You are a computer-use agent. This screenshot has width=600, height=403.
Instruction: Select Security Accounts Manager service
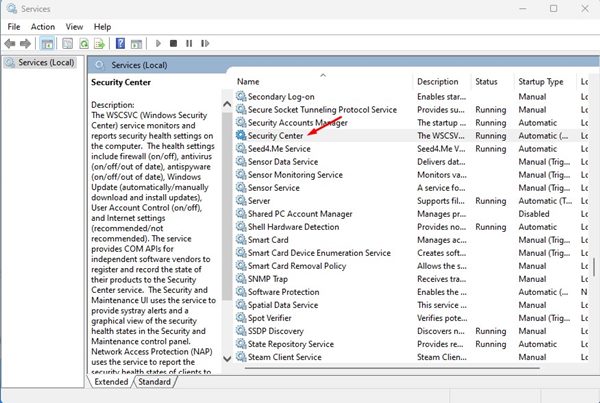click(x=298, y=122)
